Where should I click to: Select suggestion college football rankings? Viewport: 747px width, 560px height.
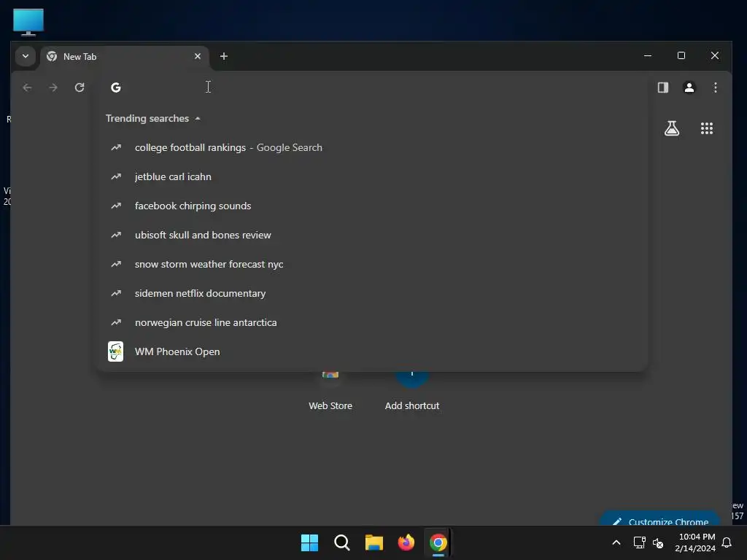pyautogui.click(x=372, y=147)
